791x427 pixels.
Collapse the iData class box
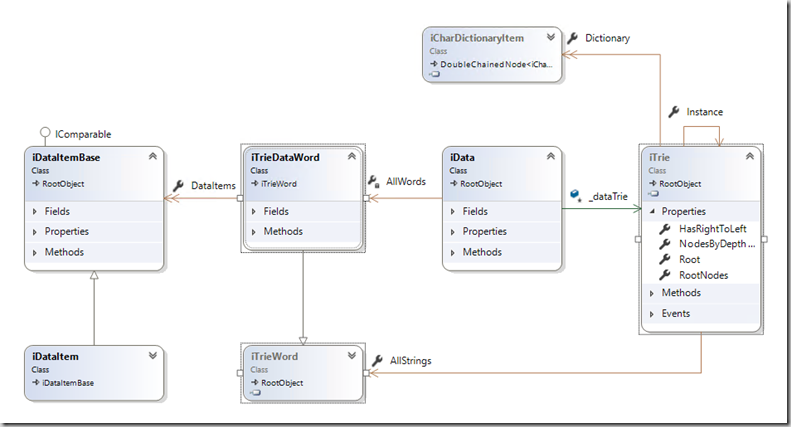tap(551, 156)
